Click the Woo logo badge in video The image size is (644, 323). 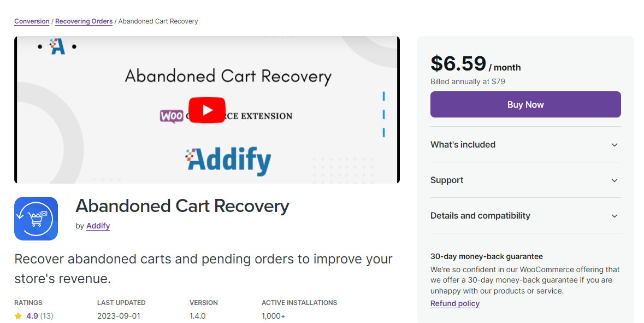tap(172, 116)
